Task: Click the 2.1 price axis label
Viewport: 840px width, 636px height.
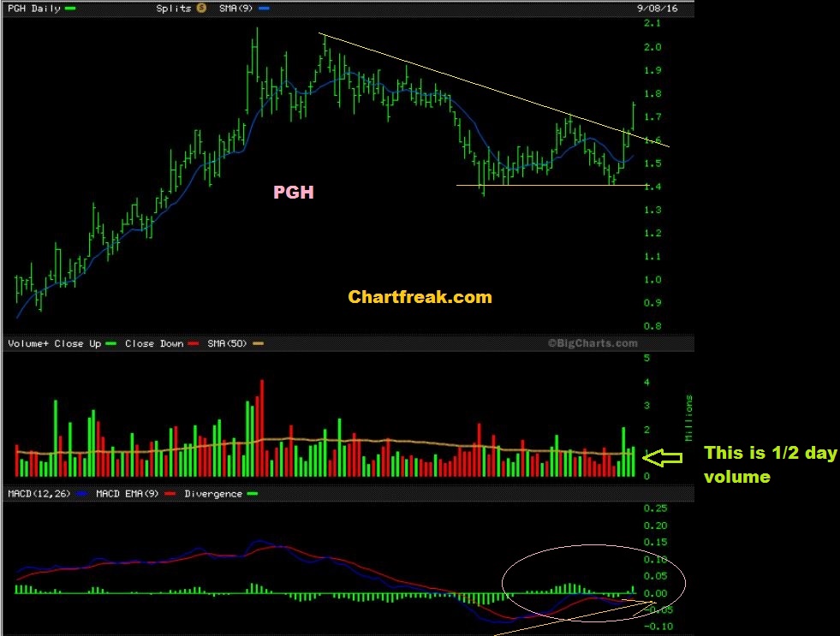Action: pyautogui.click(x=652, y=23)
